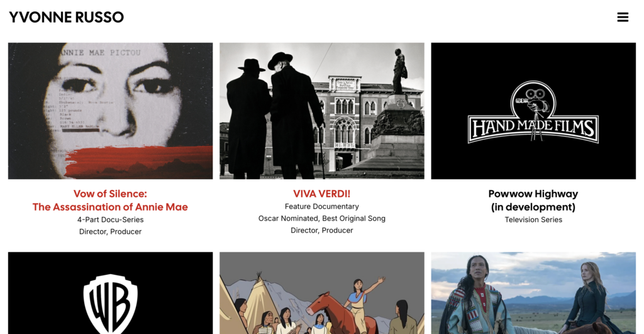Open Powwow Highway (in development) title
The image size is (644, 334).
533,201
